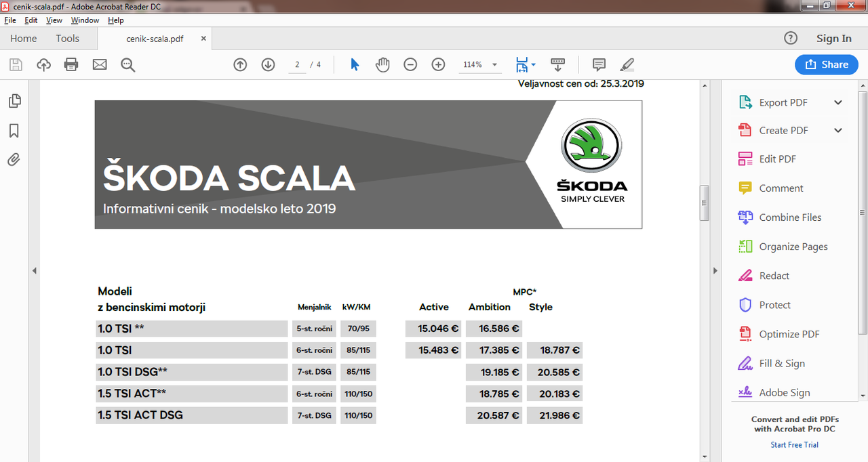Open the Help question mark
Image resolution: width=868 pixels, height=462 pixels.
coord(791,38)
